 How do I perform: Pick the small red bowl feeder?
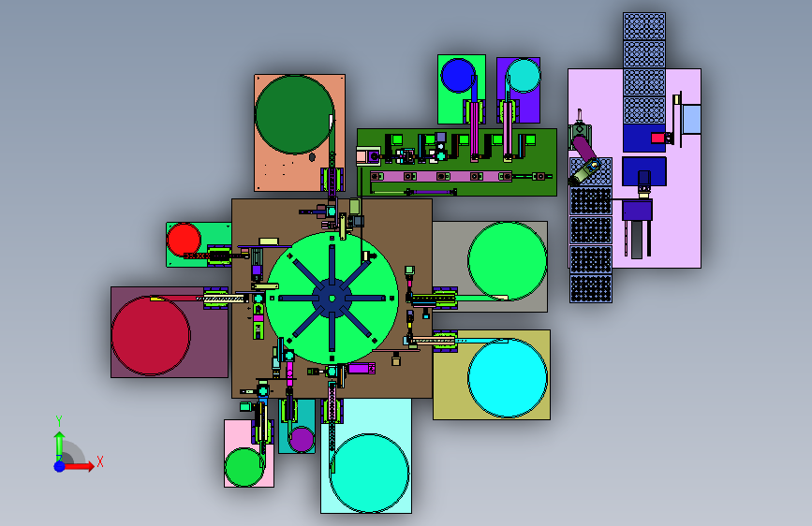coord(184,240)
